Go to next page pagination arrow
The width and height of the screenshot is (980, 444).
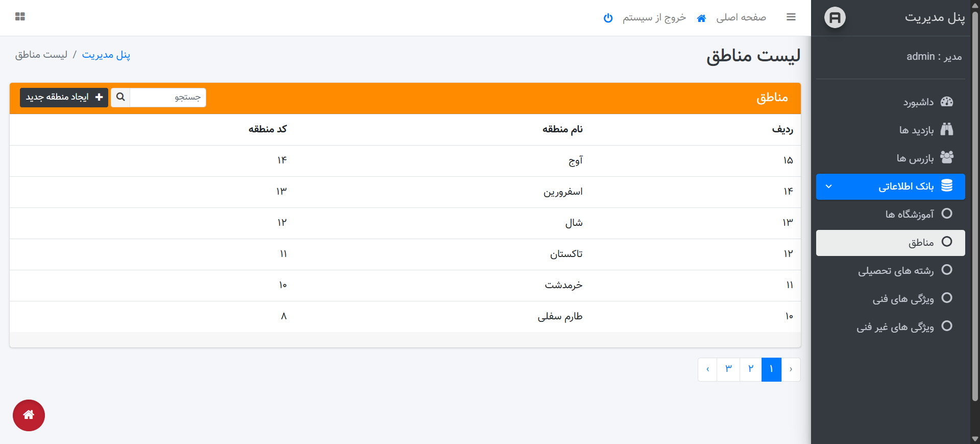(707, 369)
